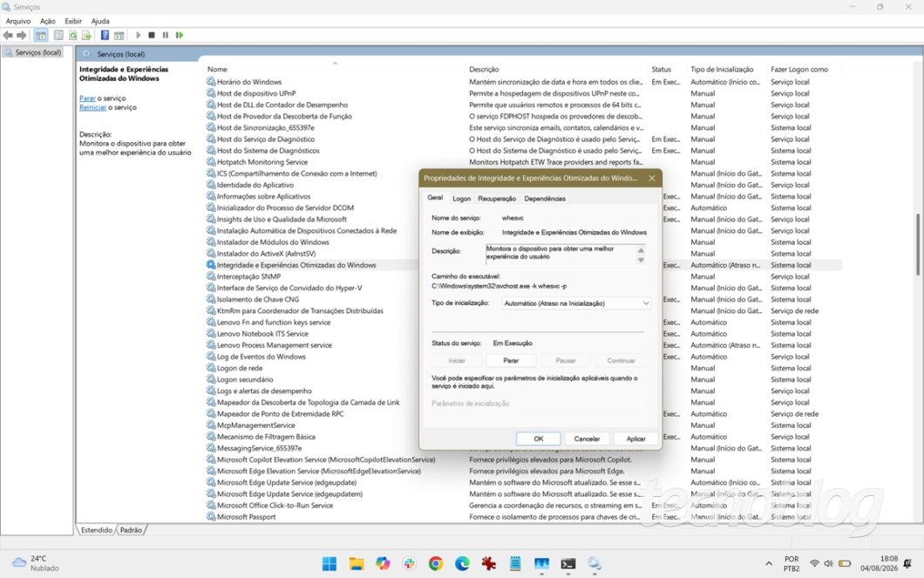Open Google Chrome from the taskbar
The image size is (924, 578).
coord(436,564)
